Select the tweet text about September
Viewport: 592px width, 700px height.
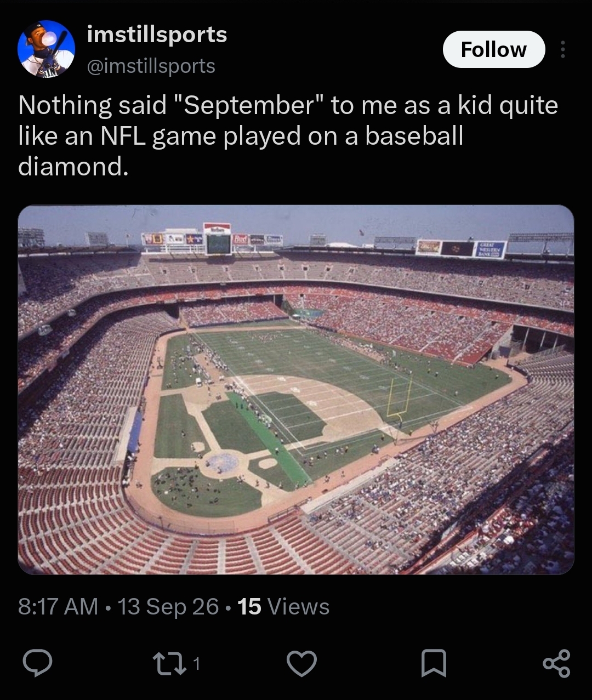click(288, 135)
